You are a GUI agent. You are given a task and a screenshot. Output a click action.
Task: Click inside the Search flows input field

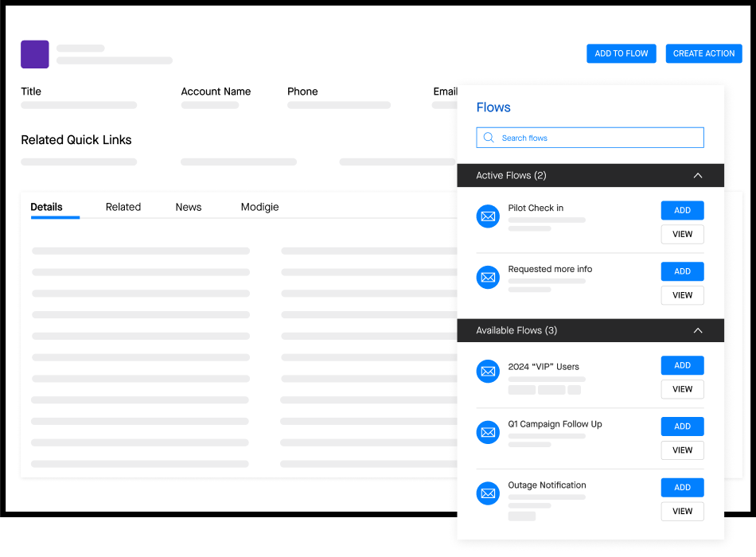pos(589,137)
